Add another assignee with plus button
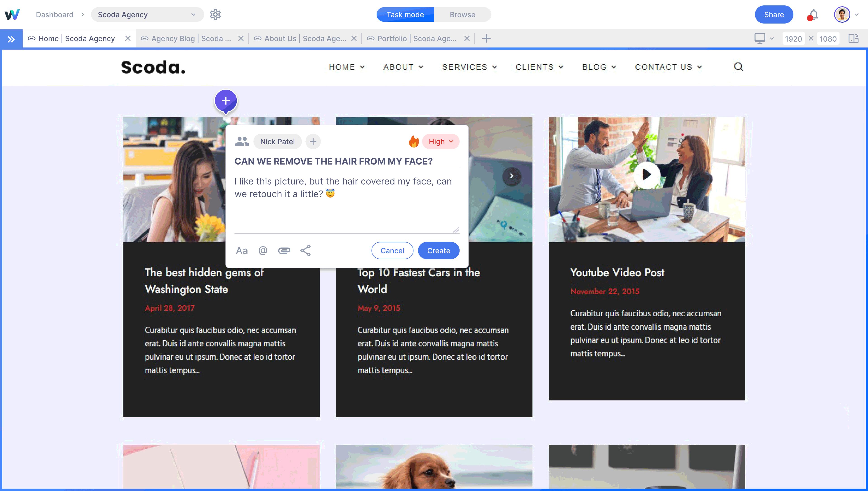The height and width of the screenshot is (491, 868). click(313, 141)
